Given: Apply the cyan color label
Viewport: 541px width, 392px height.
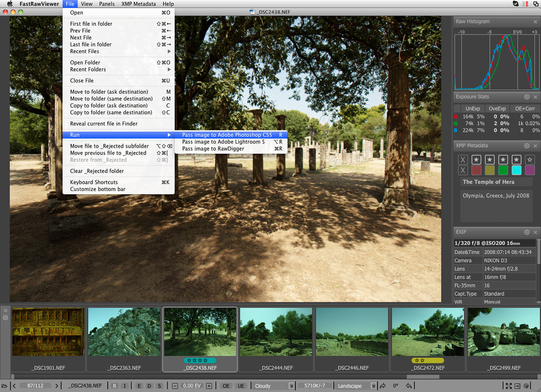Looking at the screenshot, I should pos(516,170).
